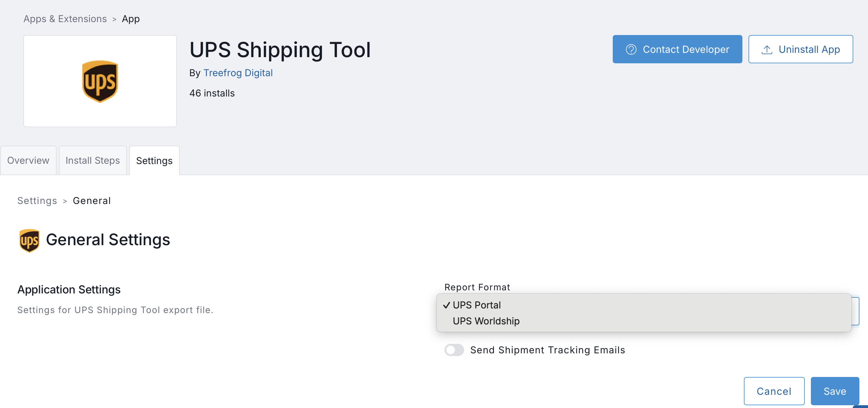Click the question mark icon in Contact Developer
The height and width of the screenshot is (408, 868).
(x=631, y=49)
